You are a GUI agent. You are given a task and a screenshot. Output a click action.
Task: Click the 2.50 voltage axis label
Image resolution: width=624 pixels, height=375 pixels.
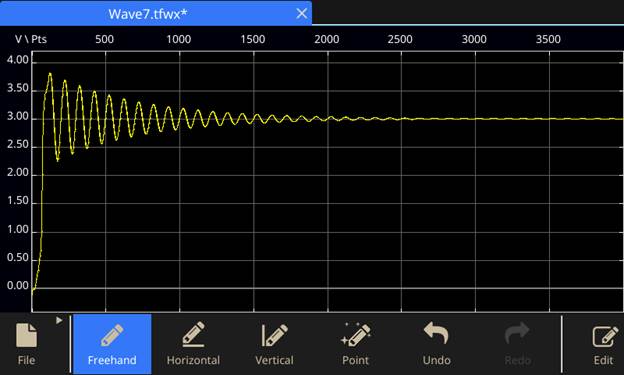(x=18, y=145)
